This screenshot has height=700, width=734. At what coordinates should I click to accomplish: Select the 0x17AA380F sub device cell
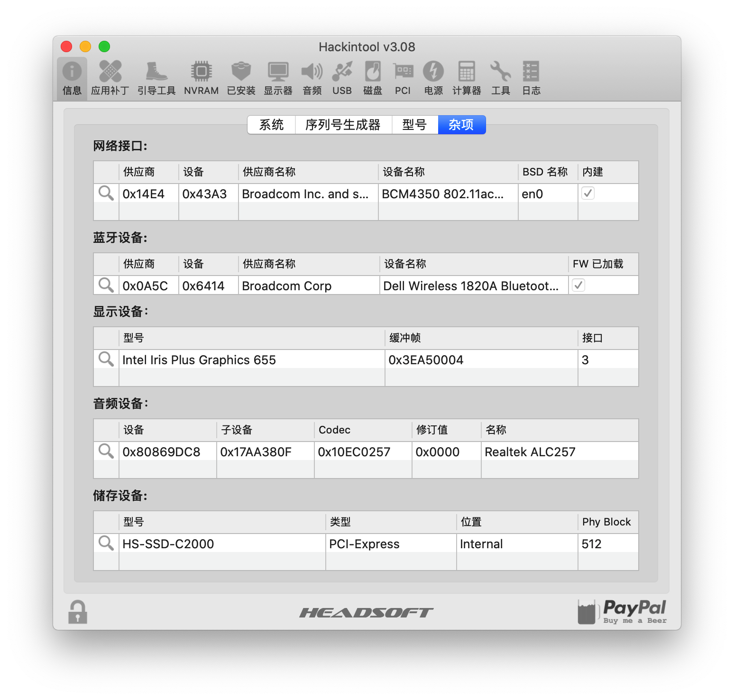266,451
